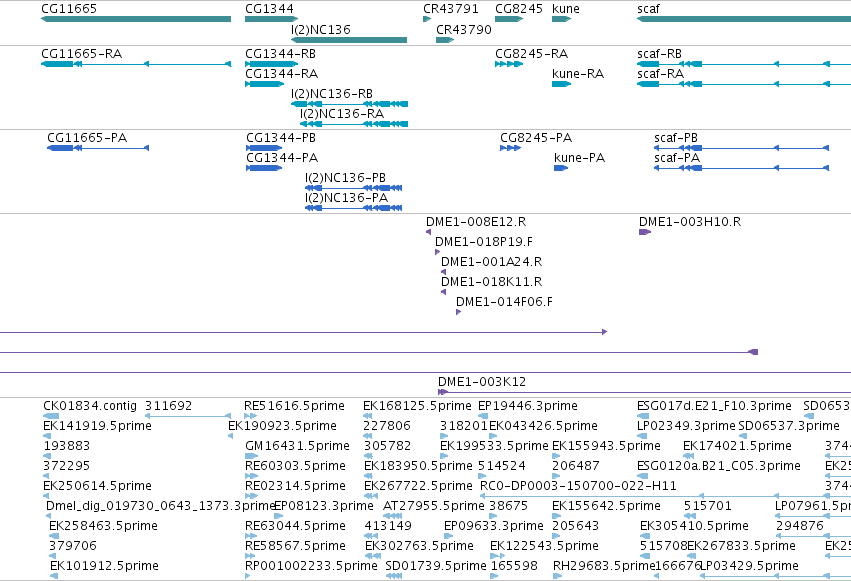851x581 pixels.
Task: Click the CG11665-PA protein label
Action: (x=87, y=138)
